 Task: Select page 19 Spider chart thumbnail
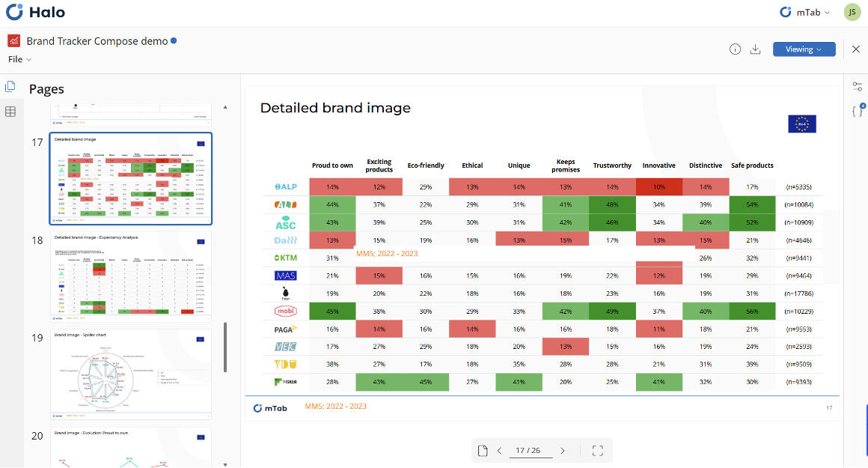point(131,374)
